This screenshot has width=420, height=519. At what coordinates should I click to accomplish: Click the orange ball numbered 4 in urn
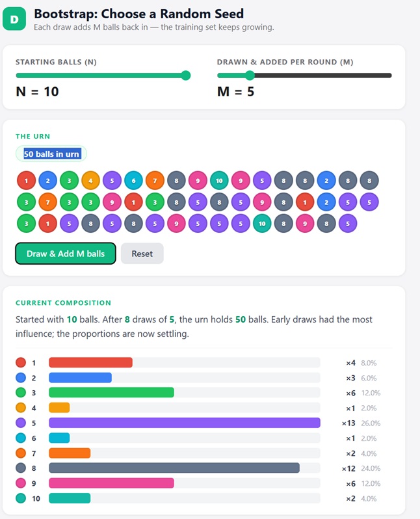click(90, 181)
